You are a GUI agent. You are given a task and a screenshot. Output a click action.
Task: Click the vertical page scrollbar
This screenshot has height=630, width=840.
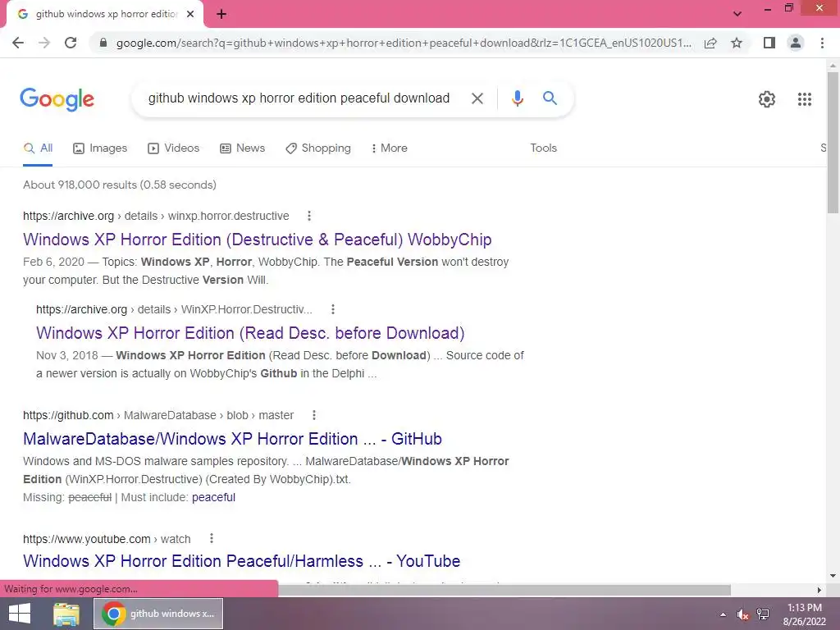coord(832,143)
